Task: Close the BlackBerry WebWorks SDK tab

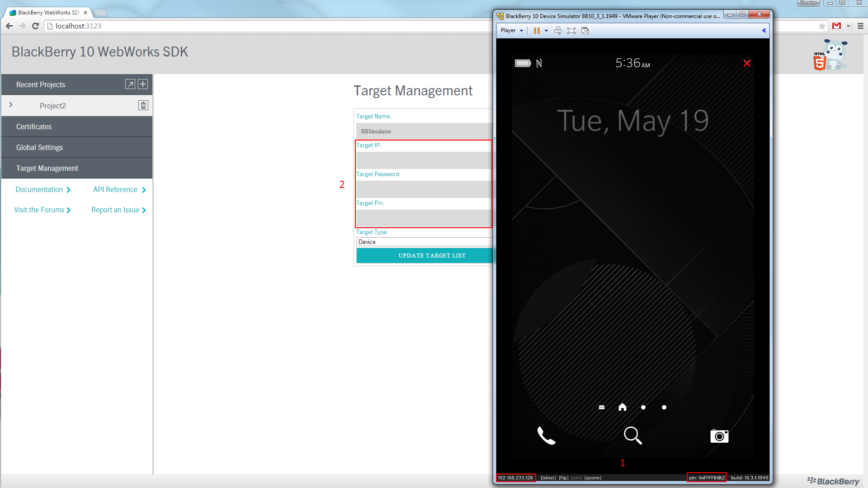Action: click(85, 13)
